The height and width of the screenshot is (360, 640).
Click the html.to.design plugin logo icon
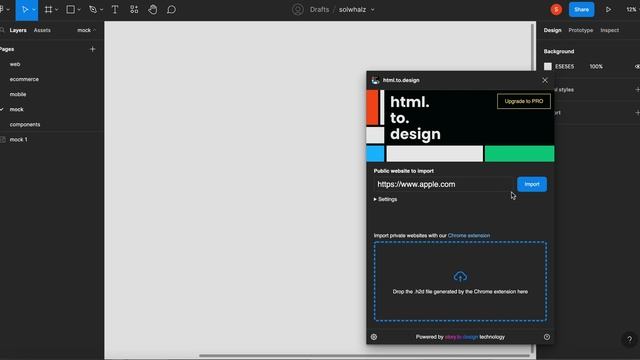pos(375,80)
